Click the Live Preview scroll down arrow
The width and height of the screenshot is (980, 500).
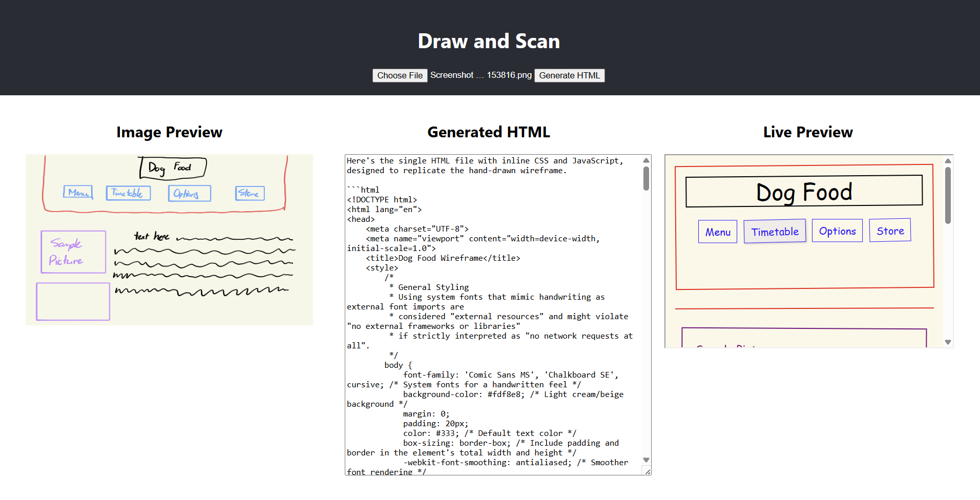948,342
